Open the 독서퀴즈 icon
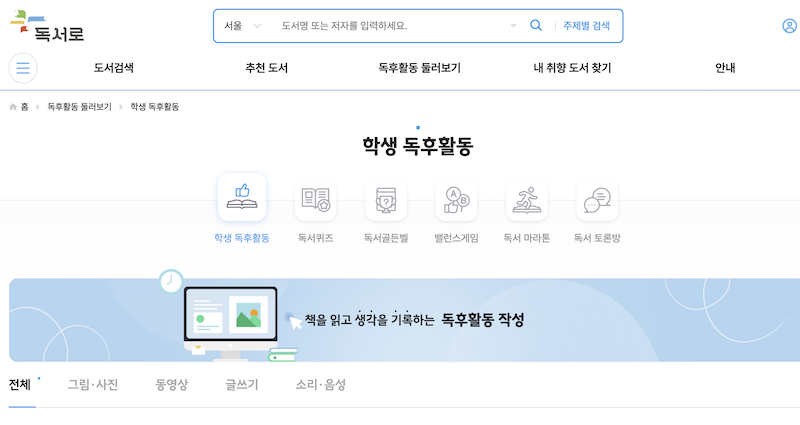800x425 pixels. [x=315, y=201]
